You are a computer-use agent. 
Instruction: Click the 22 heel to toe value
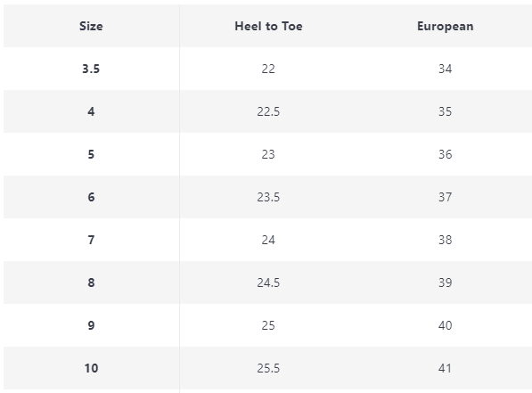tap(268, 69)
